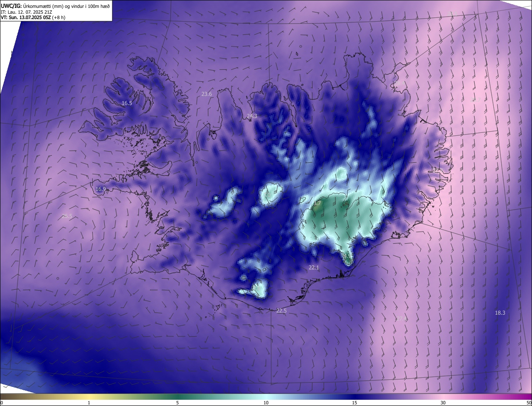Click the colour scale at the 10 label

coord(266,403)
